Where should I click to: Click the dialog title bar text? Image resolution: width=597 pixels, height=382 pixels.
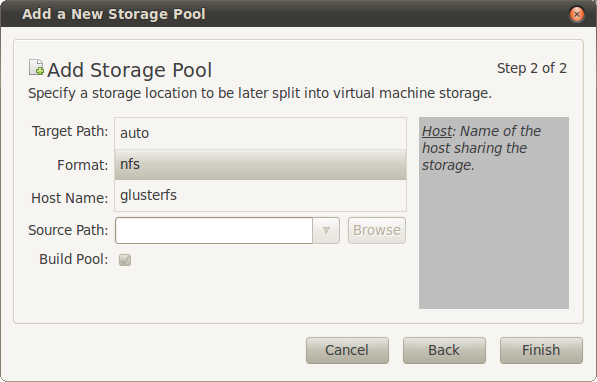(114, 14)
